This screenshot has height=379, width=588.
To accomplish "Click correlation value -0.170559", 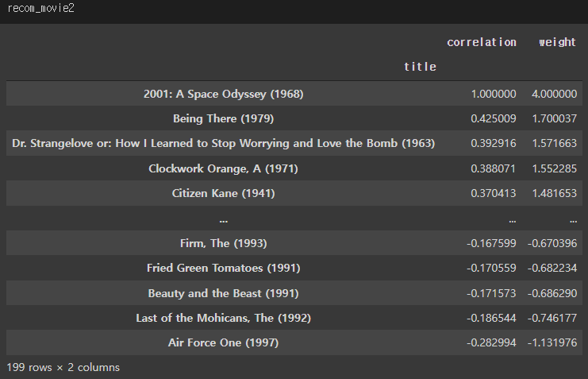I will coord(491,269).
